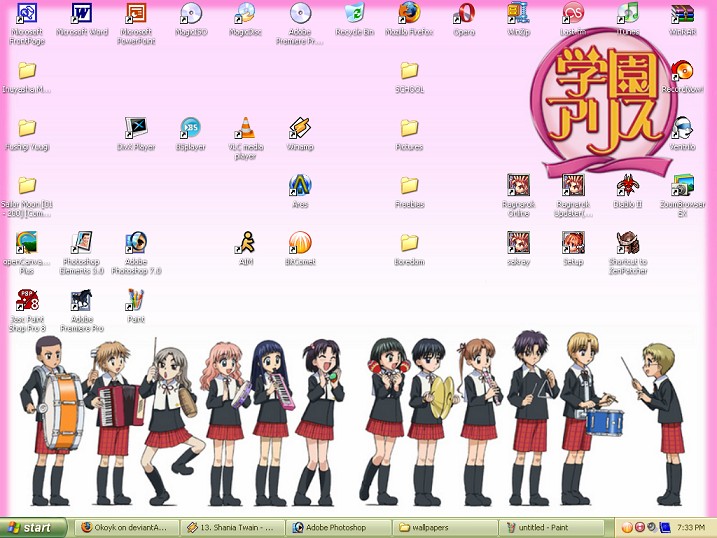Select the MagicDisc desktop shortcut

(x=246, y=14)
